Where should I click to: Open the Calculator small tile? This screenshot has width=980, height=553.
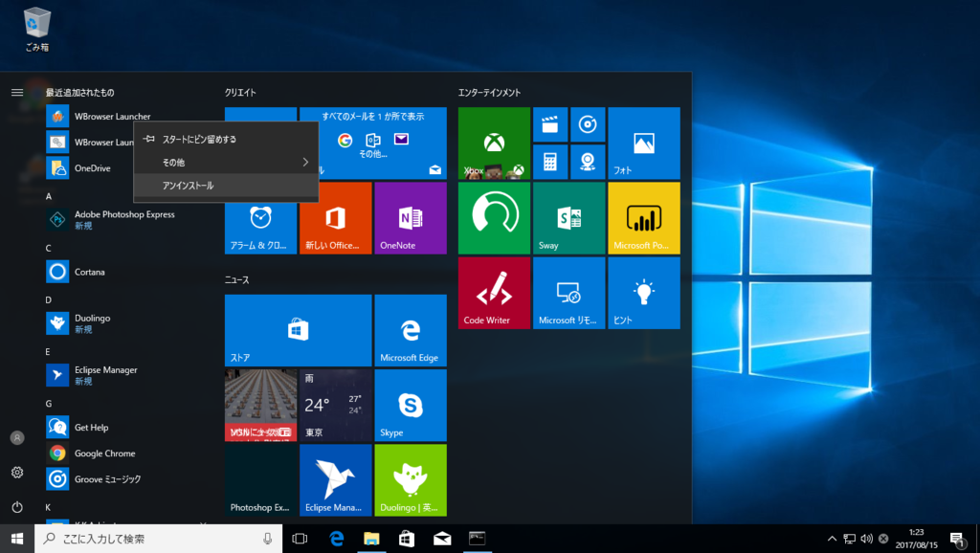pyautogui.click(x=550, y=162)
